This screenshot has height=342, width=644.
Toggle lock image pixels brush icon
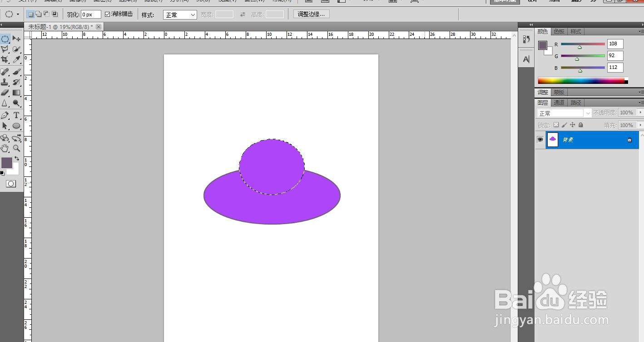[x=564, y=125]
